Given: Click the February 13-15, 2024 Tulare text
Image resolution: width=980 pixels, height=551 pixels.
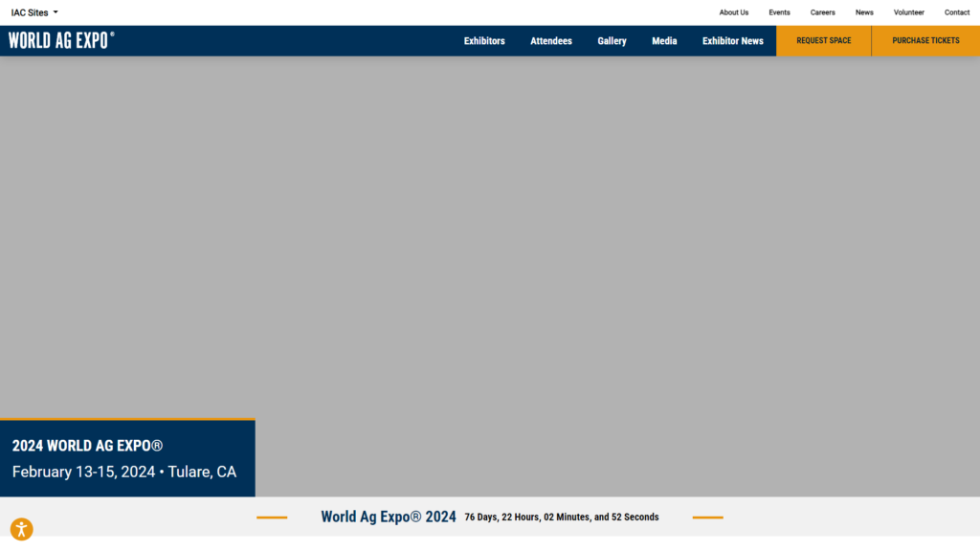Looking at the screenshot, I should pos(124,472).
